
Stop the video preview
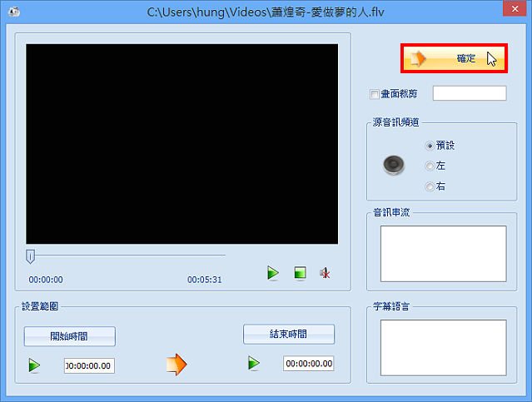pyautogui.click(x=300, y=273)
